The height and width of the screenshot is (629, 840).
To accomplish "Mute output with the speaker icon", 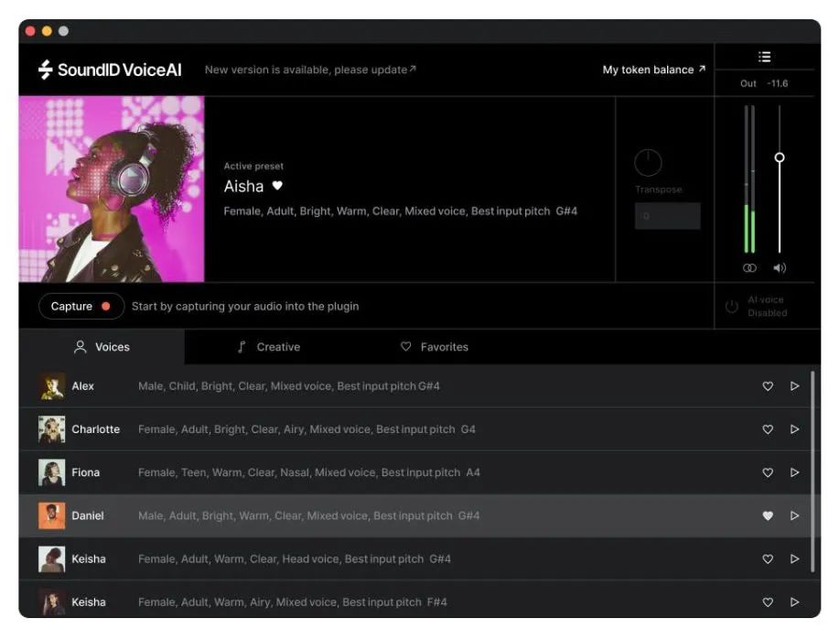I will pyautogui.click(x=780, y=268).
